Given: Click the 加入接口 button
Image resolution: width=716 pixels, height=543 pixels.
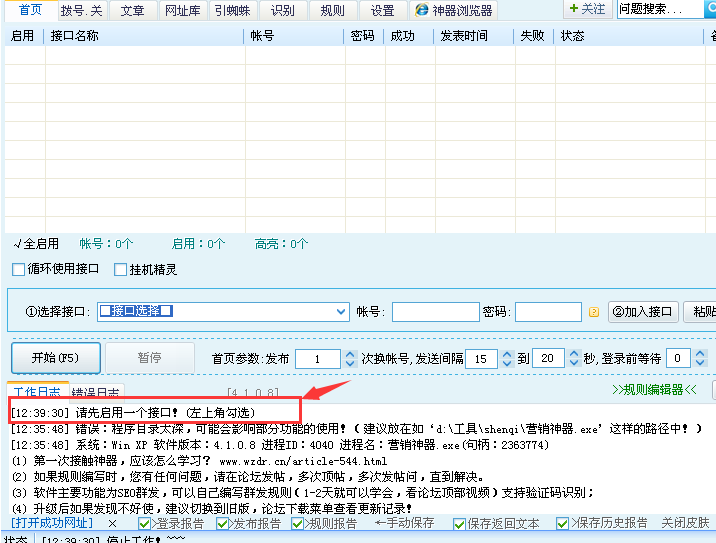Looking at the screenshot, I should coord(643,312).
